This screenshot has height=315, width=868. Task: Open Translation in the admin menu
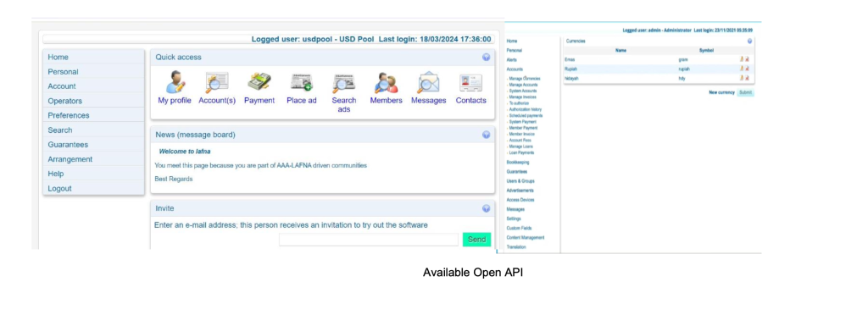click(516, 247)
